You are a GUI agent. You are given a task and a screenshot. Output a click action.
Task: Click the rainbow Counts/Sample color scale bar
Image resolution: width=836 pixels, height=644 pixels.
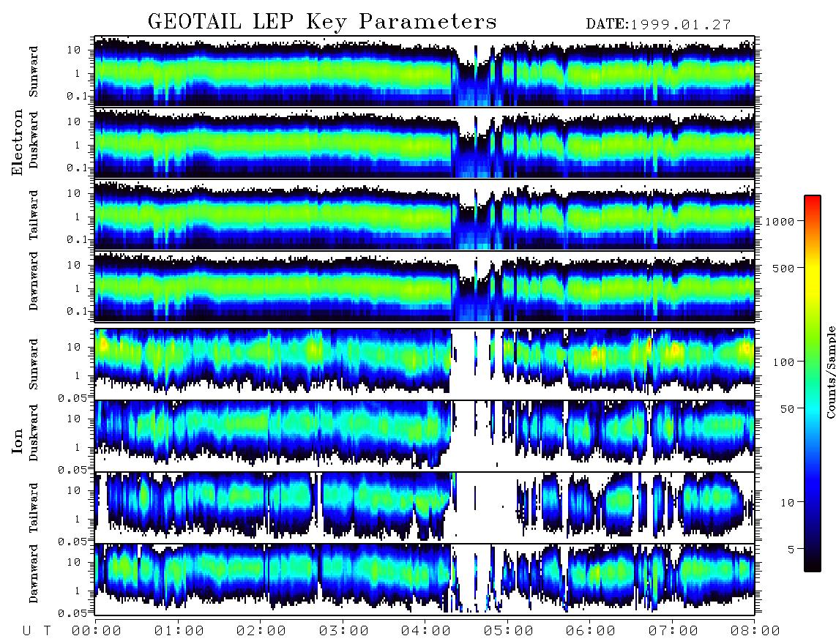pyautogui.click(x=813, y=383)
